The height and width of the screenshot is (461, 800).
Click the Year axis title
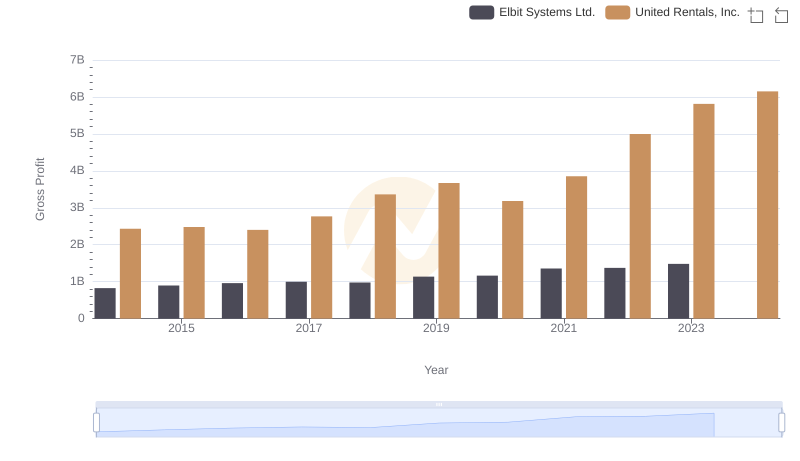(x=436, y=370)
